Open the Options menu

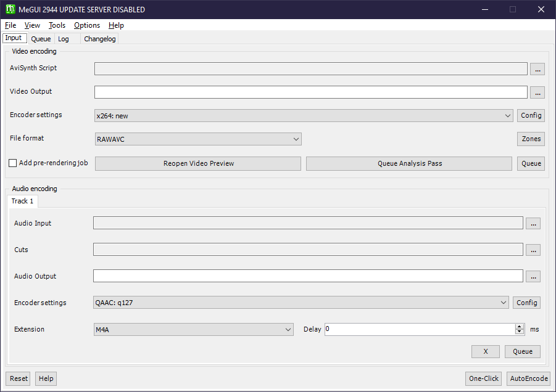click(x=87, y=25)
